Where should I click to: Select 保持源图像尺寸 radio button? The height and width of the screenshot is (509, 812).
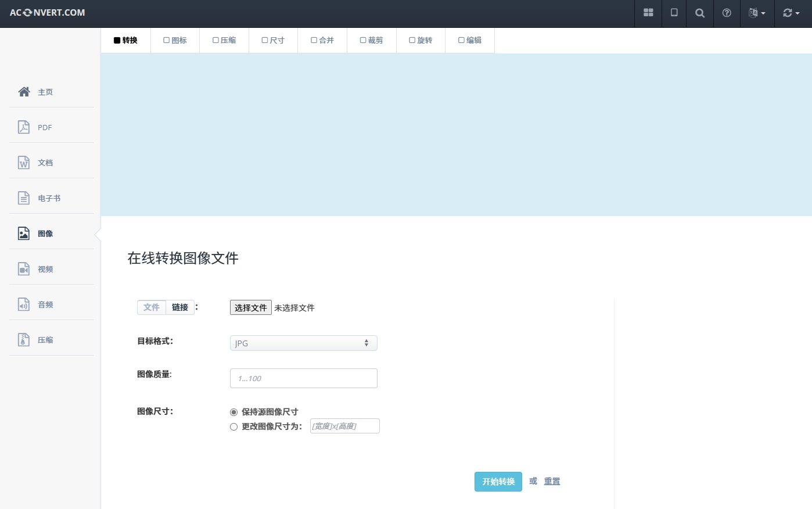pos(233,412)
